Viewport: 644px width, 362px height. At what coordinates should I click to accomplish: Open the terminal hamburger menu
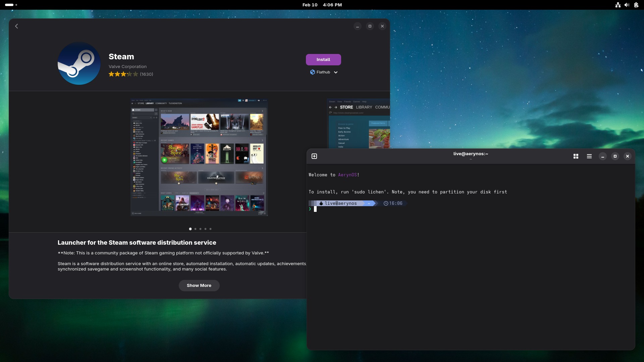[x=589, y=156]
